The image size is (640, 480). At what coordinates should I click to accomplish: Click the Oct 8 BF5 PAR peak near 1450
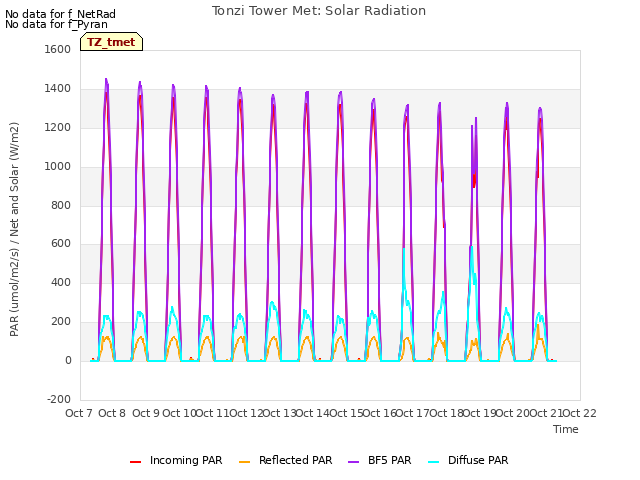point(106,80)
